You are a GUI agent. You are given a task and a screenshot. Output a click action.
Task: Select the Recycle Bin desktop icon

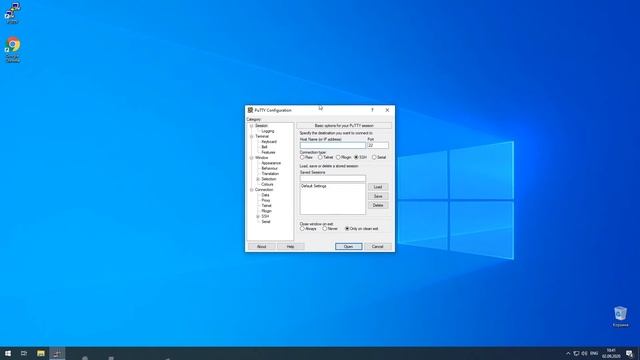620,317
